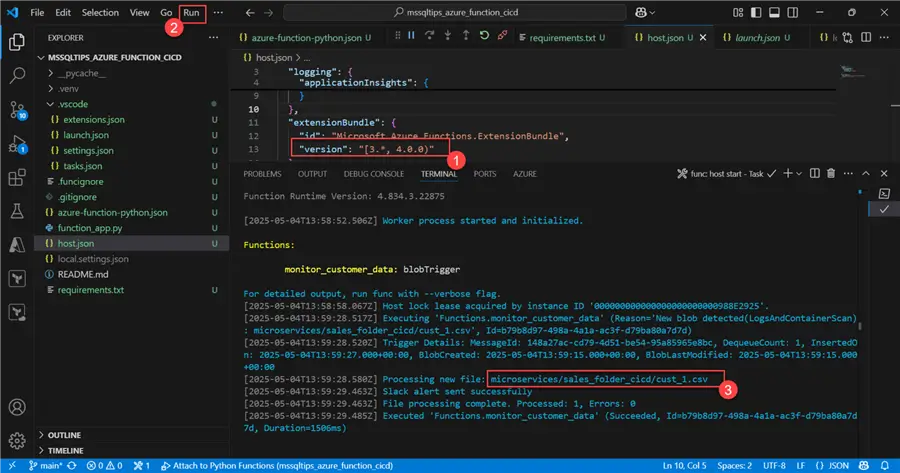Viewport: 900px width, 473px height.
Task: Open function_app.py in the explorer
Action: coord(90,228)
